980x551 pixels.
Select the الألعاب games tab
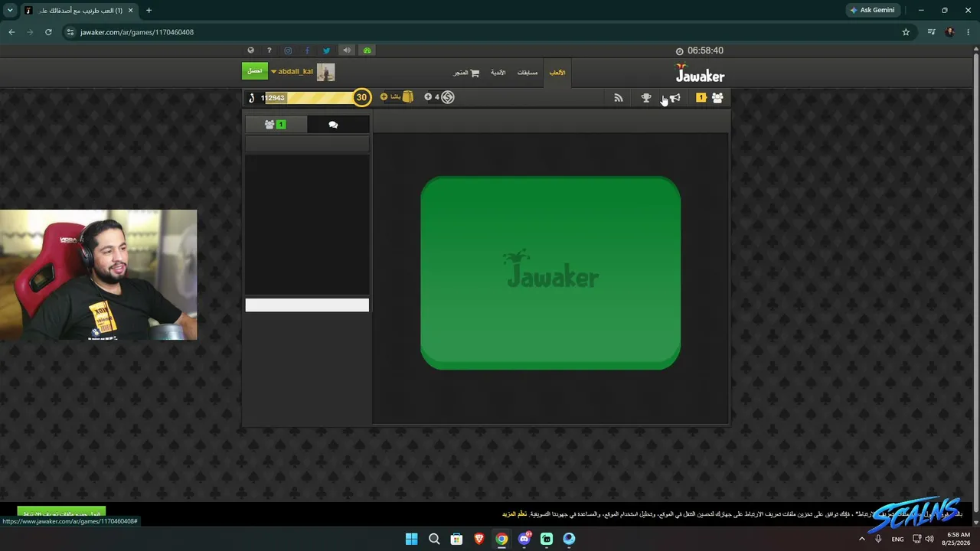pos(557,73)
